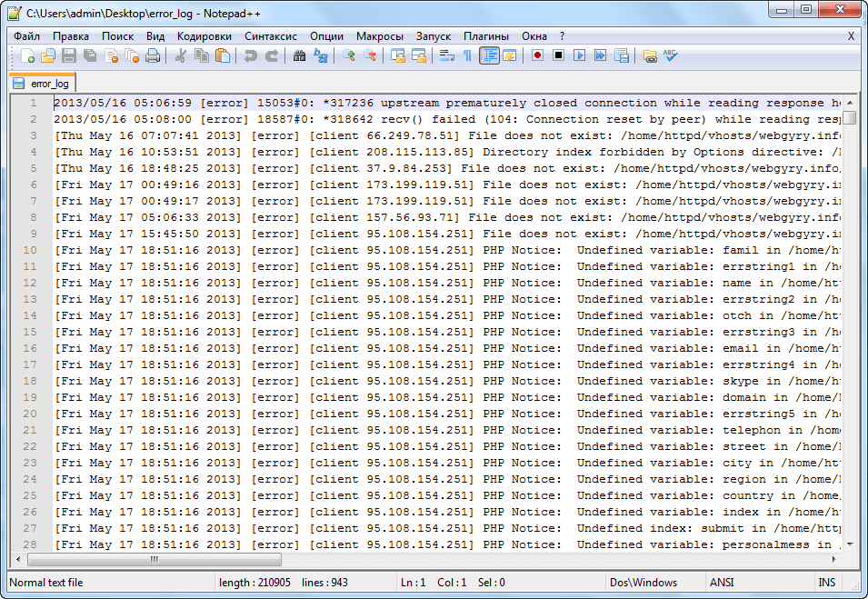The image size is (868, 599).
Task: Open Find with the binoculars icon
Action: tap(299, 56)
